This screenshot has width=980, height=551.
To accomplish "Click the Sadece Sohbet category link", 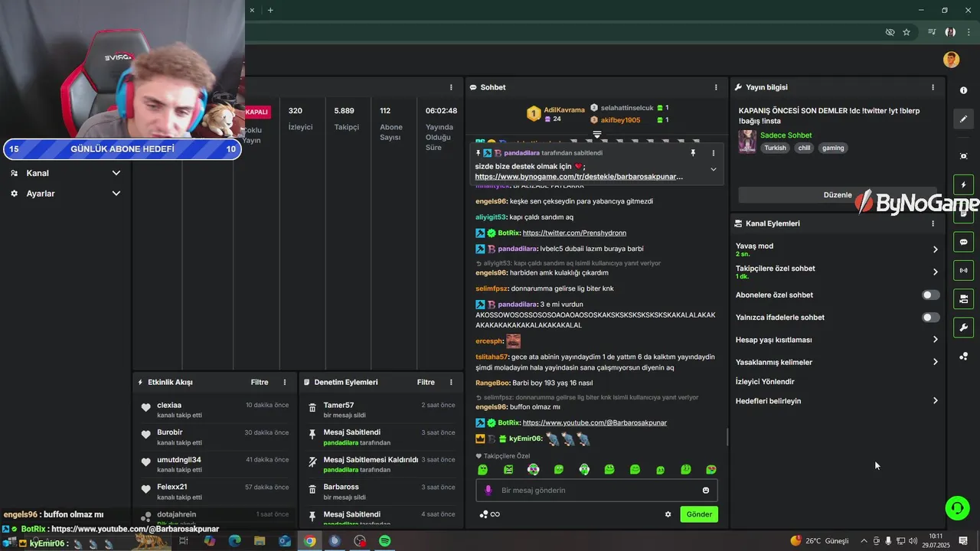I will coord(786,135).
